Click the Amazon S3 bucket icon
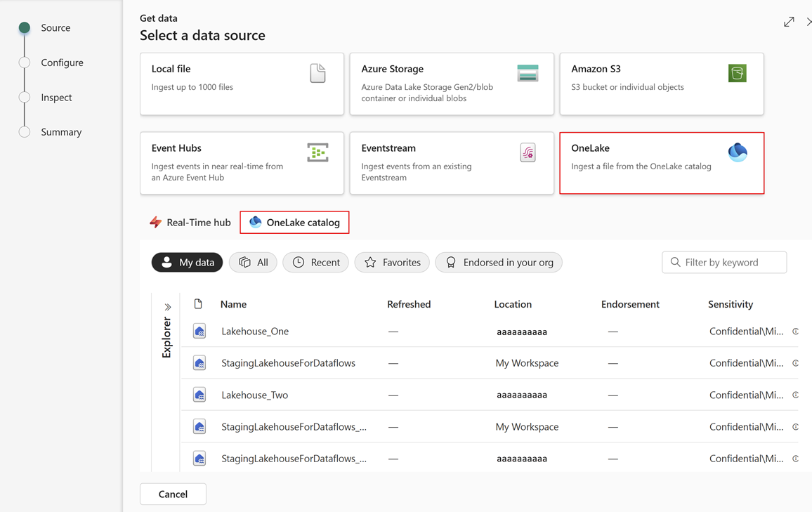Viewport: 812px width, 512px height. tap(738, 73)
